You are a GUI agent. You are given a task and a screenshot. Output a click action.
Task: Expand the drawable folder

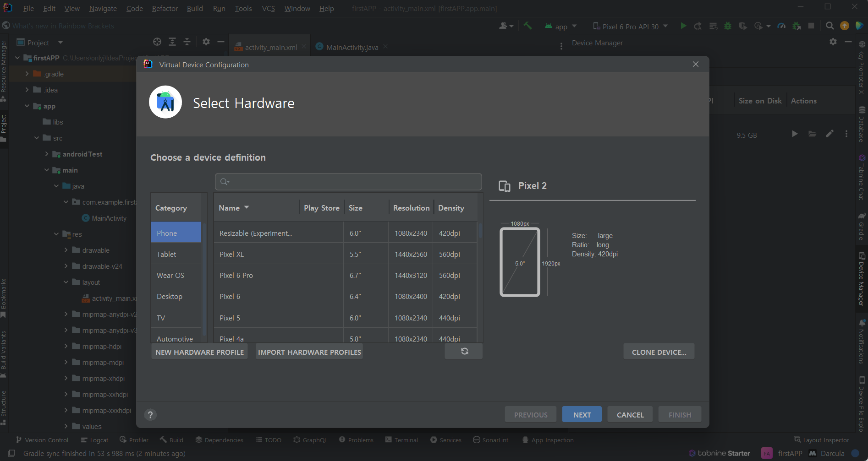66,250
